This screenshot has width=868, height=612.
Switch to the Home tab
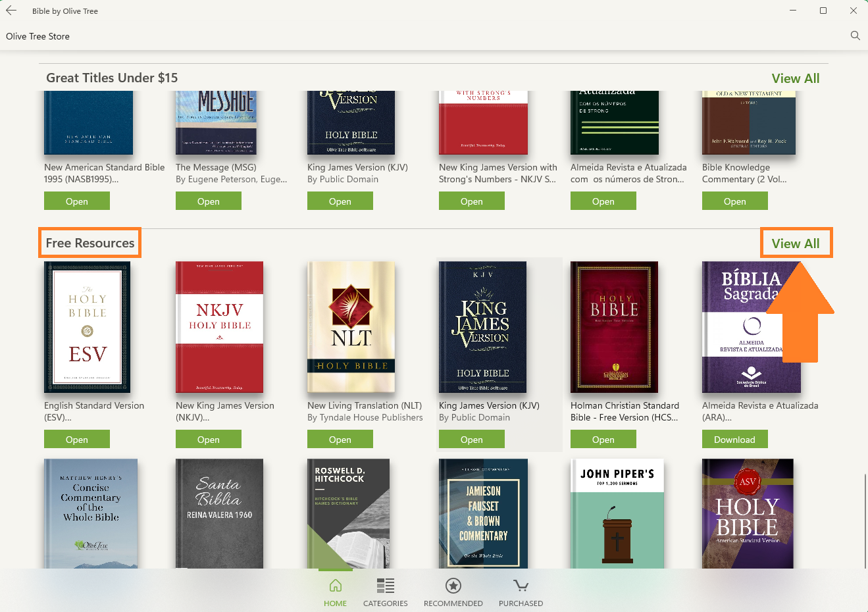335,592
